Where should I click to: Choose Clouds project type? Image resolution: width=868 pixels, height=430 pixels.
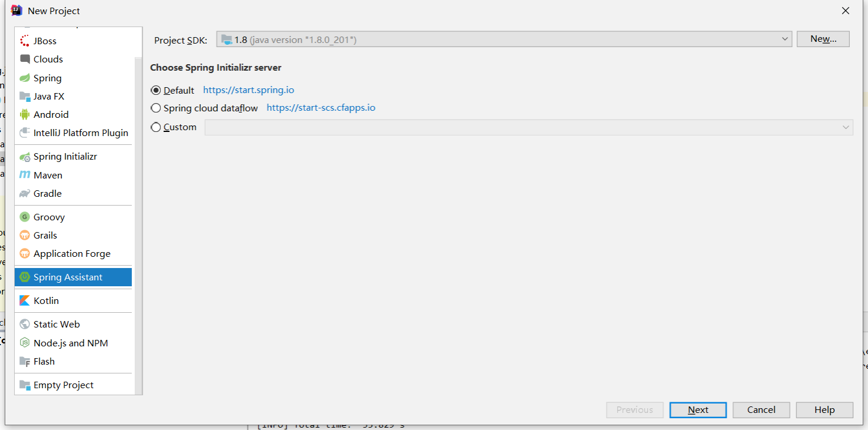[x=73, y=59]
